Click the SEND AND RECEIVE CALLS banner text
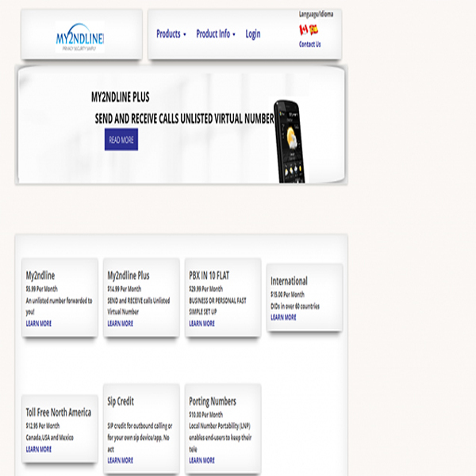 pos(184,118)
